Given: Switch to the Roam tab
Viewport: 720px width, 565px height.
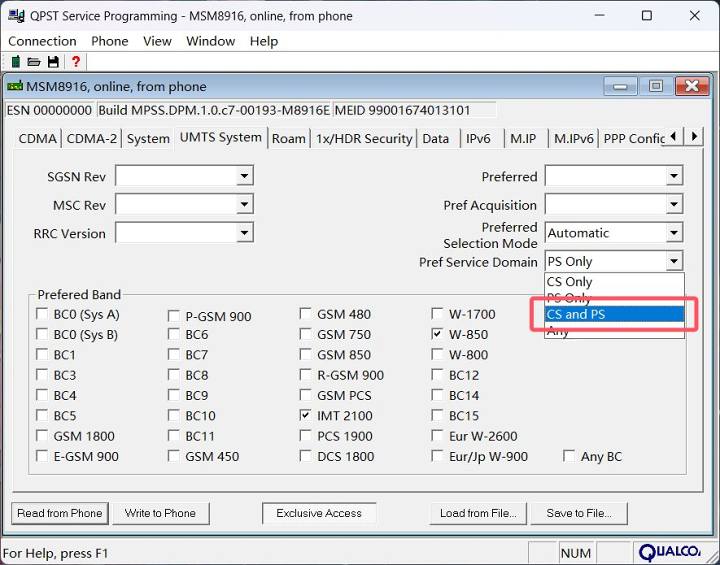Looking at the screenshot, I should (289, 138).
